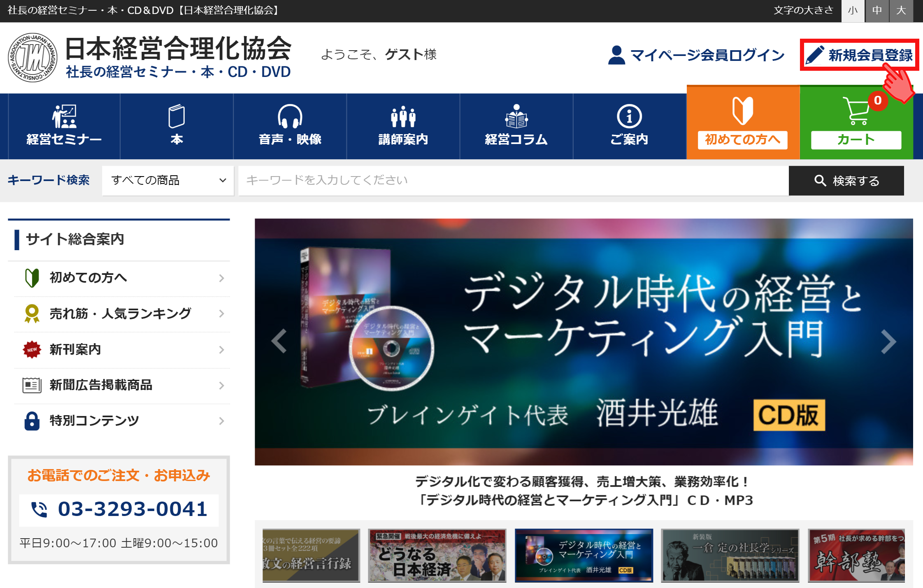Go to next banner slide arrow

pyautogui.click(x=888, y=342)
